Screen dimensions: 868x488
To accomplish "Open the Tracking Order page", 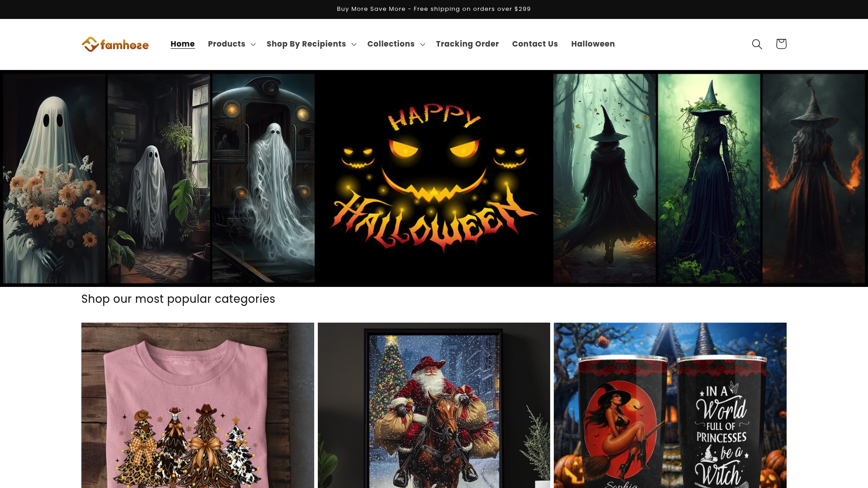I will pyautogui.click(x=467, y=44).
